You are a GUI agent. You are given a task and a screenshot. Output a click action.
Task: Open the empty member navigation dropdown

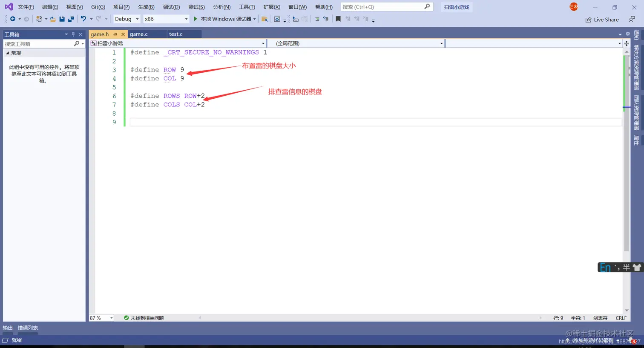click(534, 43)
